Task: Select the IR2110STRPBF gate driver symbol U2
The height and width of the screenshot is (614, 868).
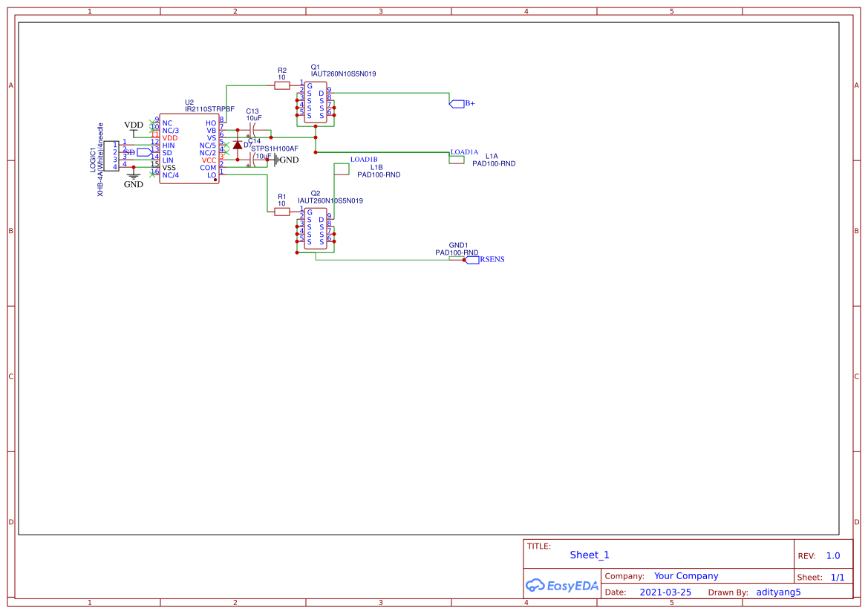Action: click(x=189, y=148)
